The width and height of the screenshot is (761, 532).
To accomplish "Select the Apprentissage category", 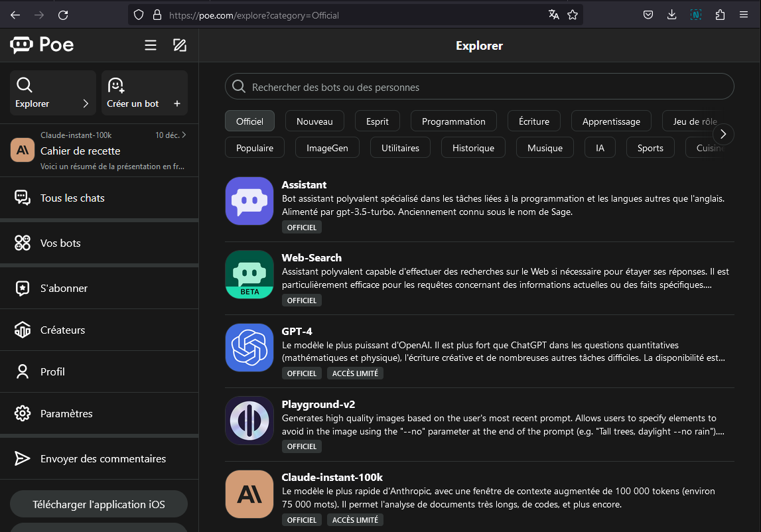I will tap(611, 121).
